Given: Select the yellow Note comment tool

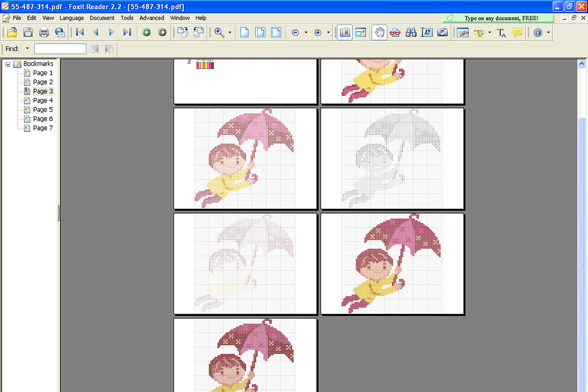Looking at the screenshot, I should point(517,33).
